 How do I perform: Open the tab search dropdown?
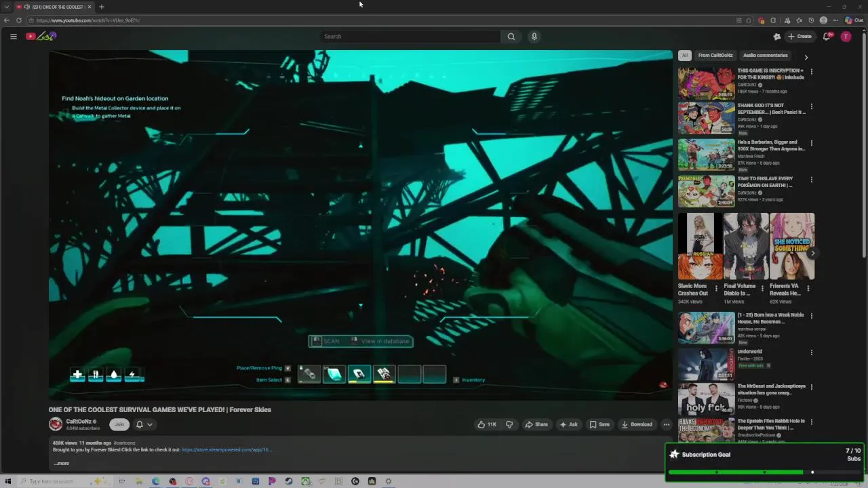pyautogui.click(x=6, y=7)
